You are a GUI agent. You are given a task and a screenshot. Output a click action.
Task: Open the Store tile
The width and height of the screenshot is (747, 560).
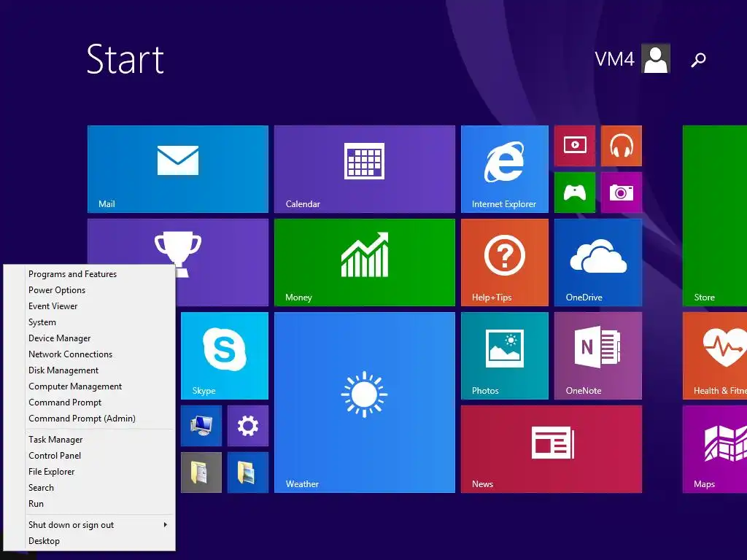pyautogui.click(x=715, y=216)
